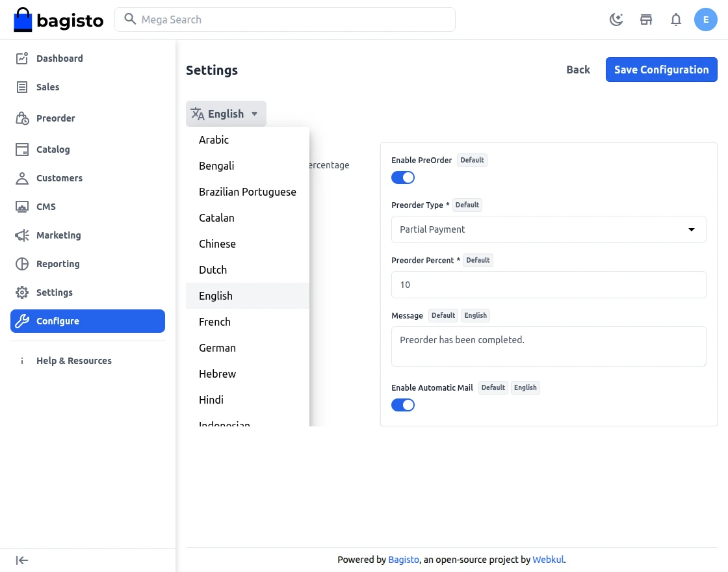Click the Message text area
728x572 pixels.
click(x=549, y=346)
